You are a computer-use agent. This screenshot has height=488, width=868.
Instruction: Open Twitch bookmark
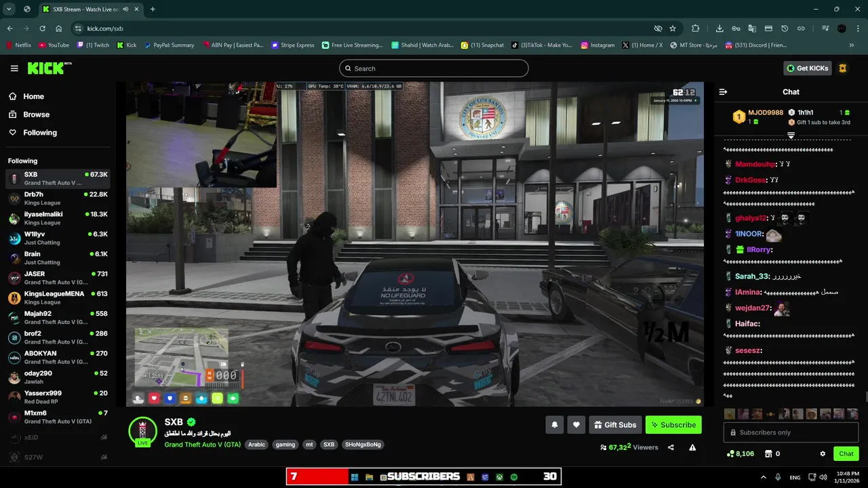[x=93, y=45]
